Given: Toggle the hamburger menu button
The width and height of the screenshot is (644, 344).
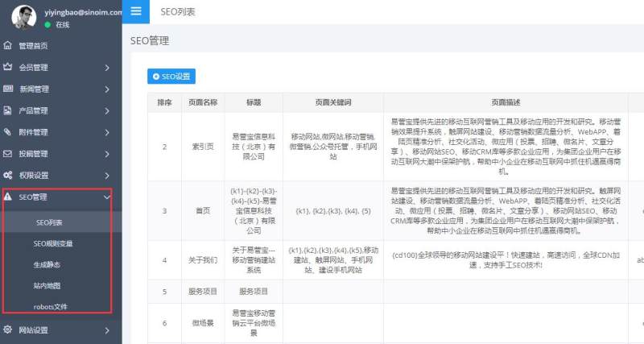Looking at the screenshot, I should coord(135,11).
